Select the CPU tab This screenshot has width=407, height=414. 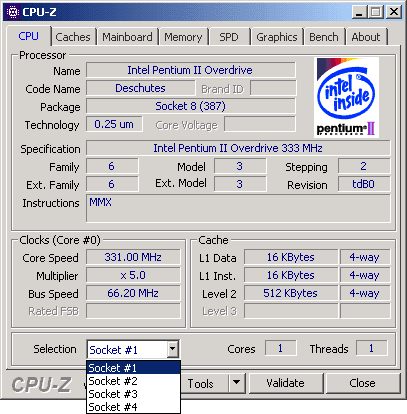pyautogui.click(x=29, y=36)
